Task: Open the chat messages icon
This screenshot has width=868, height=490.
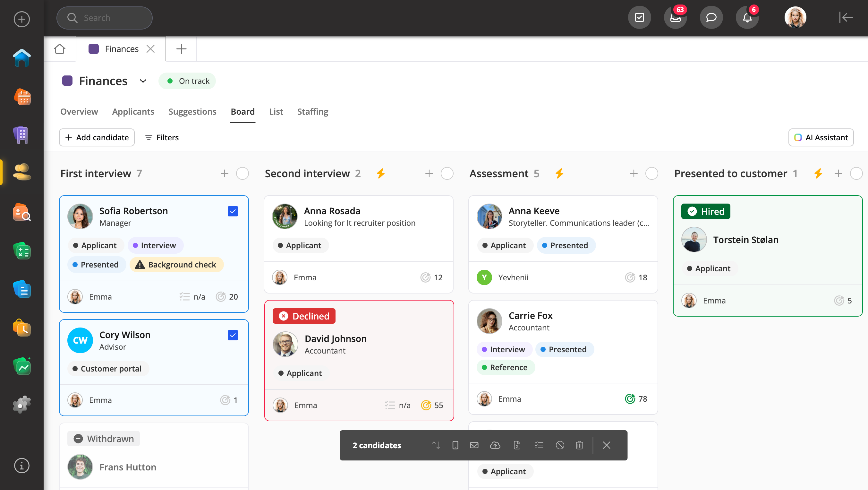Action: click(711, 18)
